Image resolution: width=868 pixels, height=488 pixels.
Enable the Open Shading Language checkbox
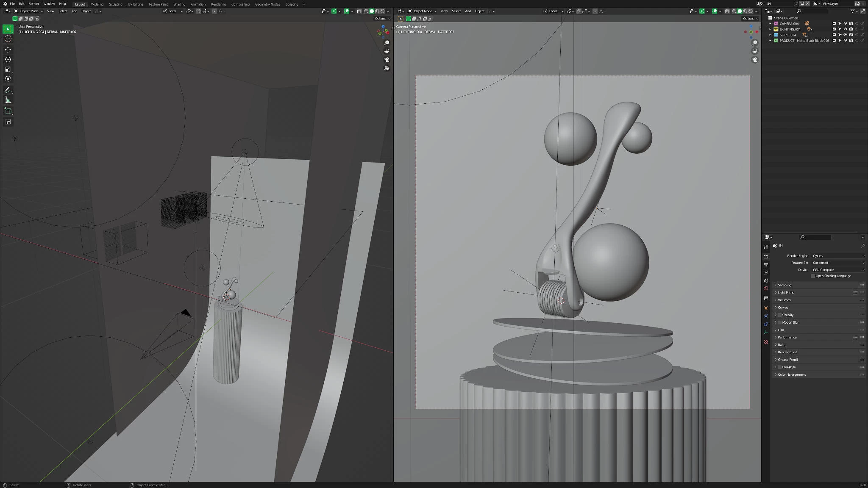pos(812,276)
